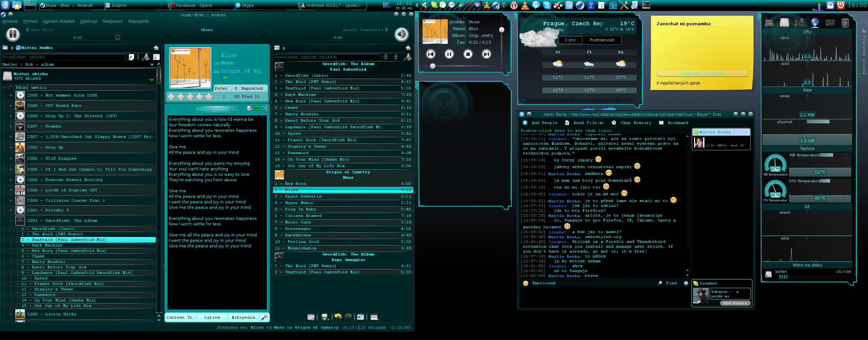Click the Prohledat sbírku search field

63,57
